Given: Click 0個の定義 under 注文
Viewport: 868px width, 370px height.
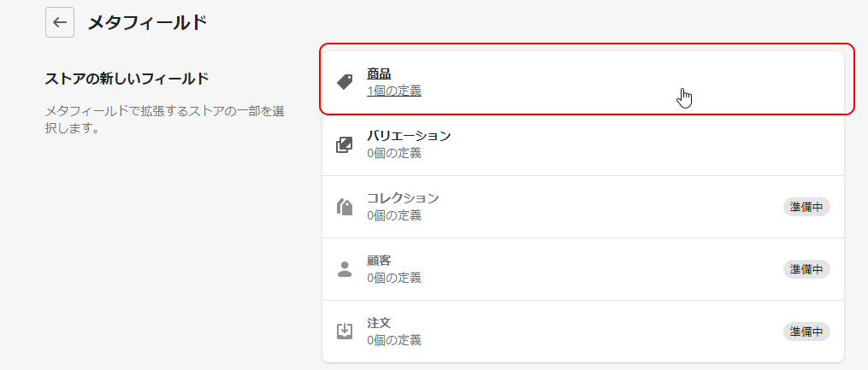Looking at the screenshot, I should pos(394,339).
